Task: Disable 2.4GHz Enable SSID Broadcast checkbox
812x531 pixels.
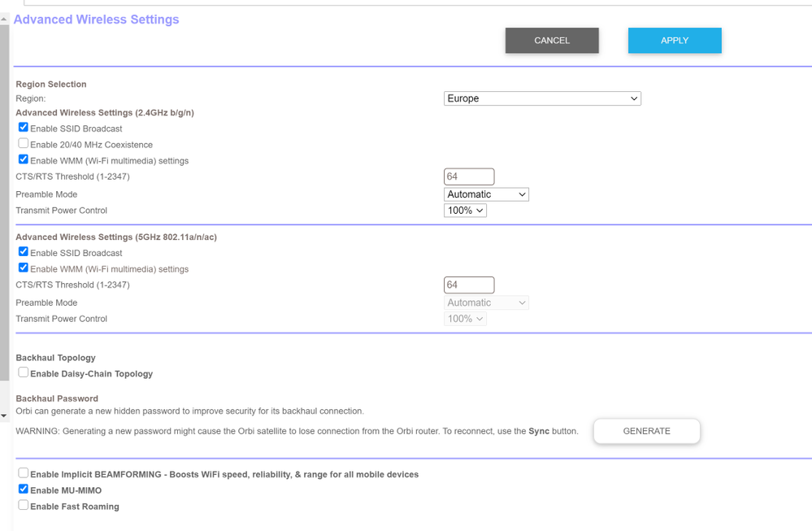Action: (x=24, y=128)
